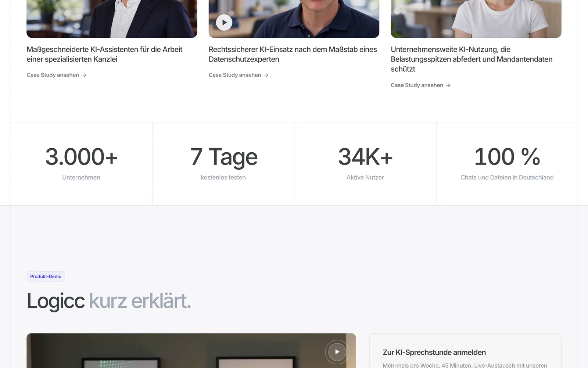The width and height of the screenshot is (588, 368).
Task: Click arrow icon next to Mandantendaten case study link
Action: coord(448,85)
